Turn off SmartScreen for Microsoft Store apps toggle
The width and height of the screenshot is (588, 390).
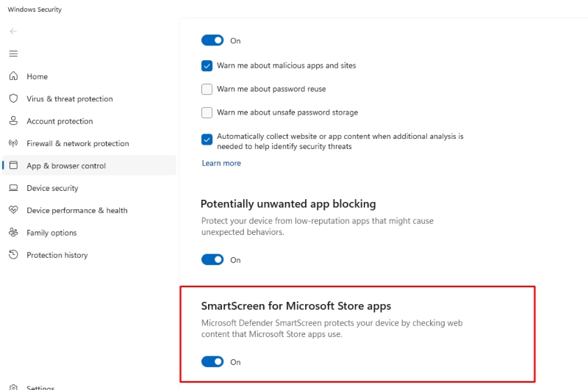(212, 361)
